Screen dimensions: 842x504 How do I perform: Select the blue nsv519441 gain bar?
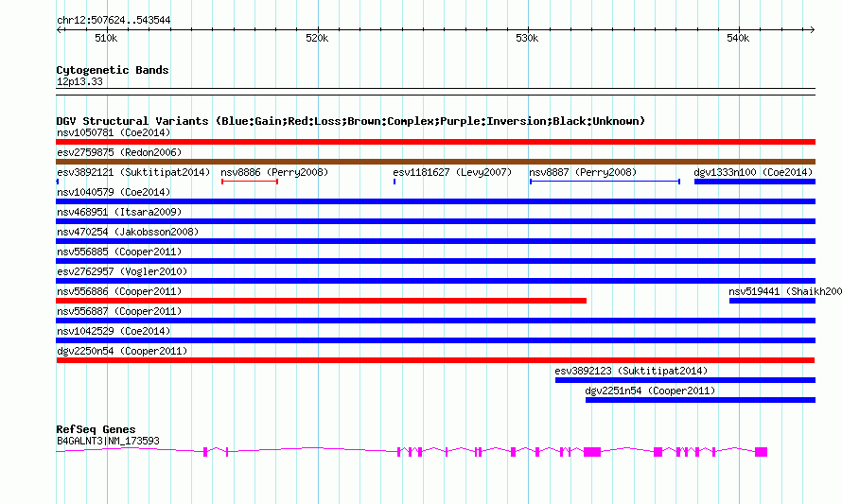(x=772, y=301)
